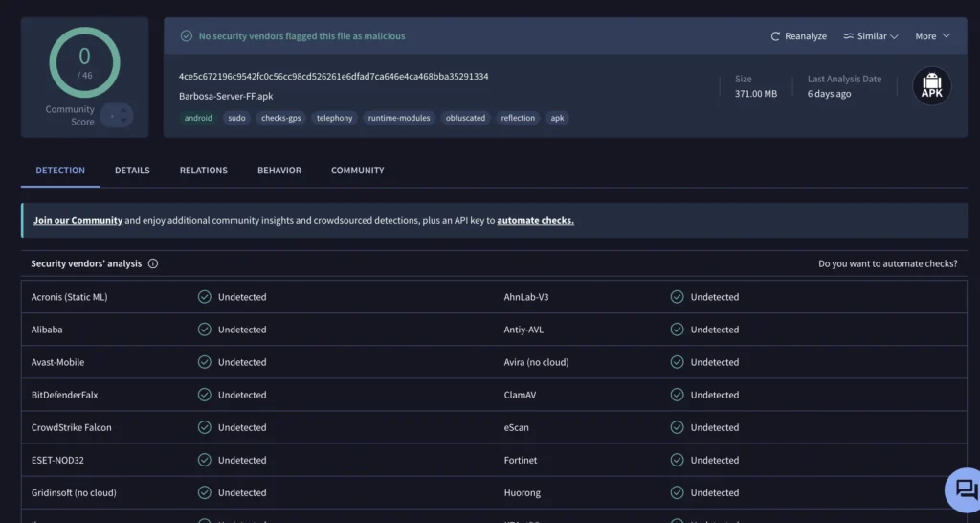Screen dimensions: 980x523
Task: Click the Gridinsoft undetected check icon
Action: point(205,492)
